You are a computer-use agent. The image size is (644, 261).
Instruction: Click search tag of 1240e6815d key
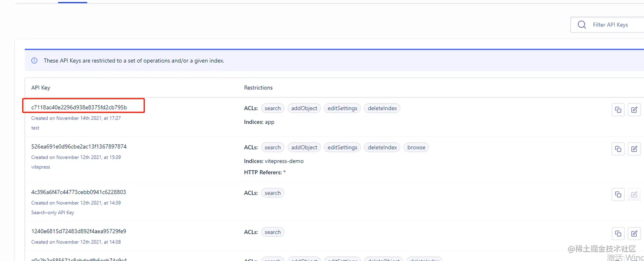point(273,232)
